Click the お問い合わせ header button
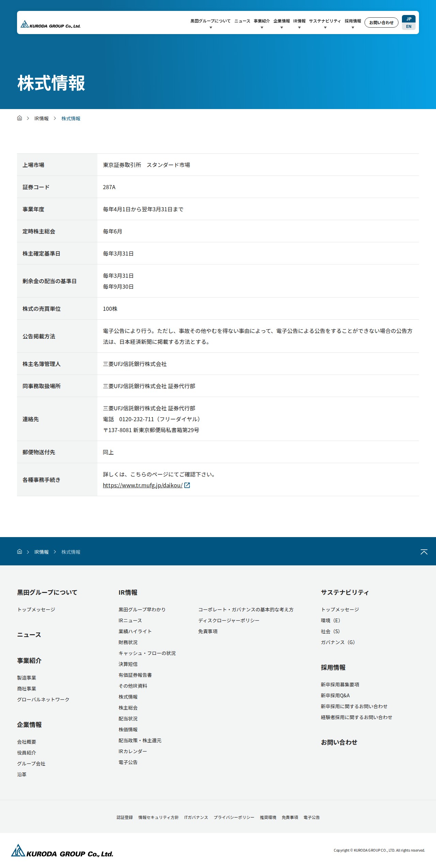The image size is (436, 868). coord(381,22)
